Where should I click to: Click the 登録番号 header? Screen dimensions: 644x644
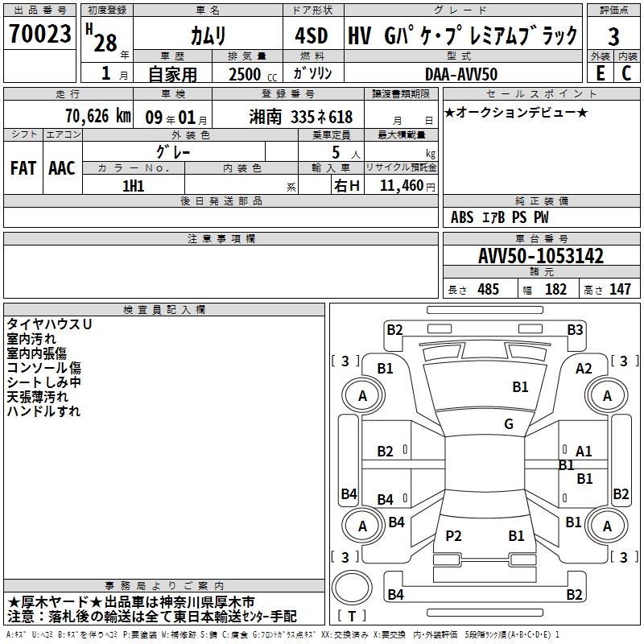click(x=288, y=93)
